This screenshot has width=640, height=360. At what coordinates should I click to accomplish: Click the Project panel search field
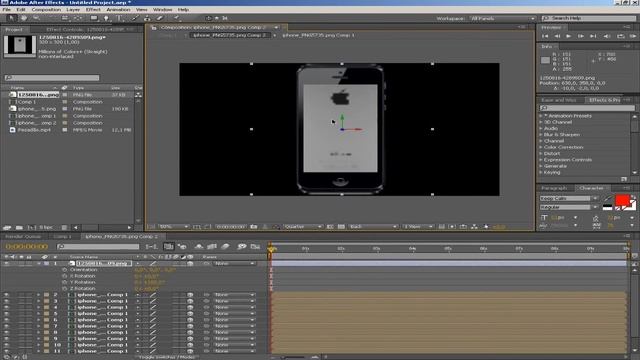pos(52,78)
